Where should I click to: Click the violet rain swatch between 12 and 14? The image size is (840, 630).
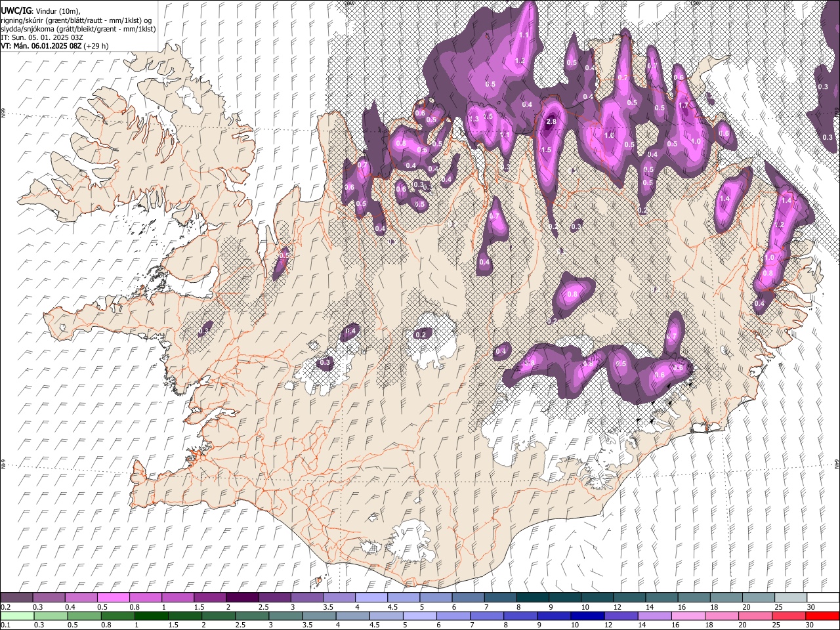(x=622, y=616)
